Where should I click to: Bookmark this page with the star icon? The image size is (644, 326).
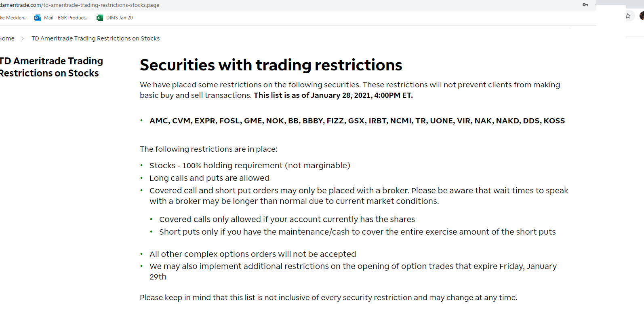tap(628, 16)
